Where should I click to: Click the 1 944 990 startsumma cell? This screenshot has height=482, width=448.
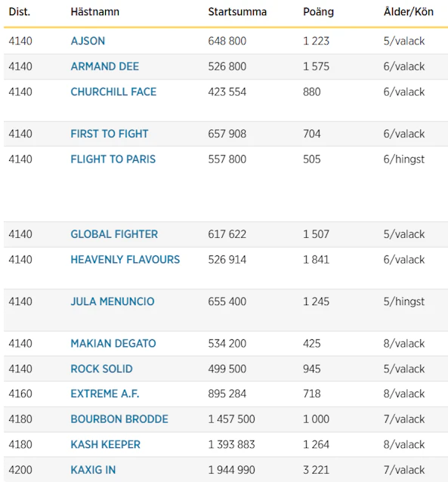point(231,470)
